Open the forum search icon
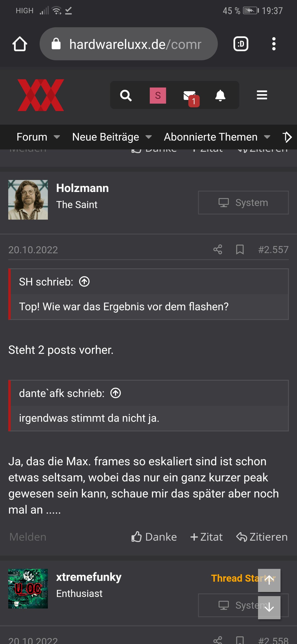 click(x=126, y=95)
